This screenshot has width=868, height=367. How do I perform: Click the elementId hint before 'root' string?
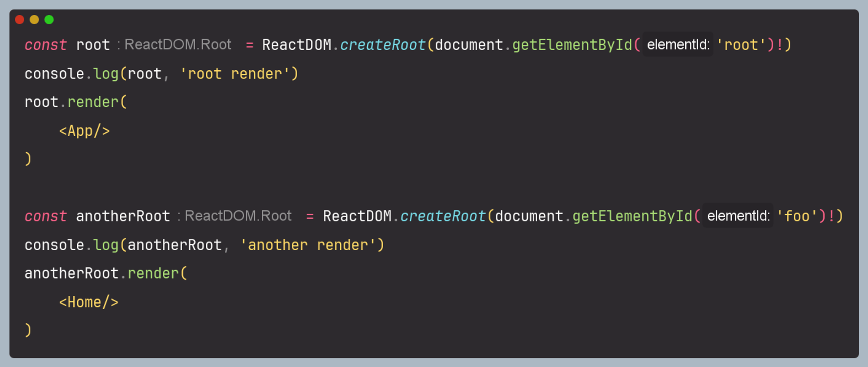(x=678, y=45)
